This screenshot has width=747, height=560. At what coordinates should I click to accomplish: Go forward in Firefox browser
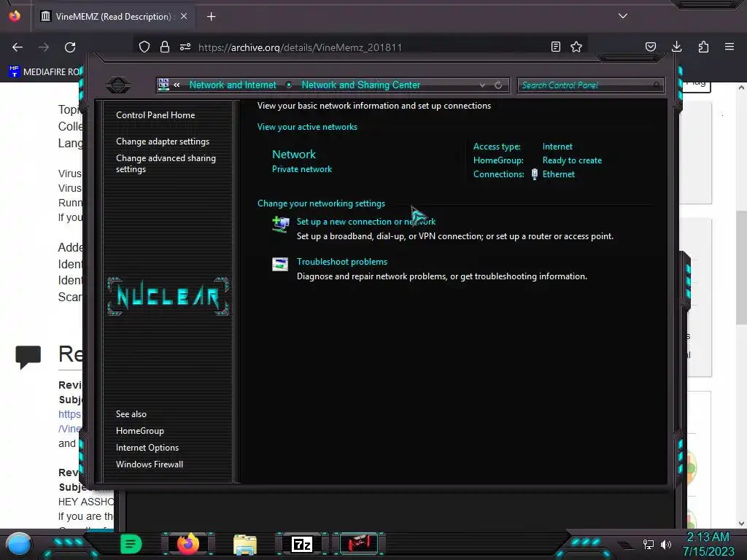pos(44,47)
